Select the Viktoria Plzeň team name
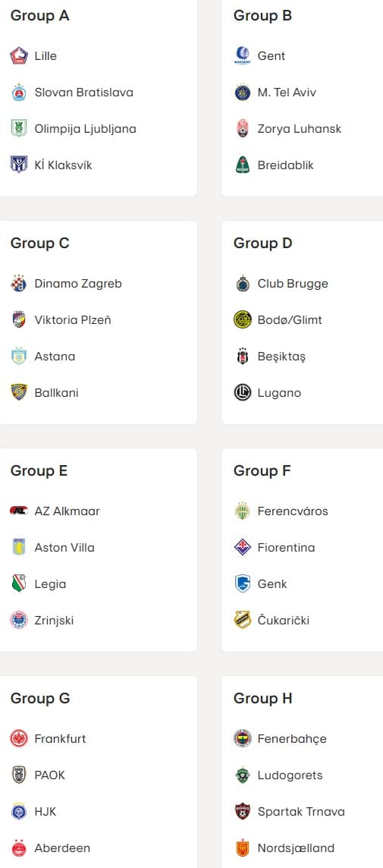Image resolution: width=383 pixels, height=868 pixels. [73, 320]
